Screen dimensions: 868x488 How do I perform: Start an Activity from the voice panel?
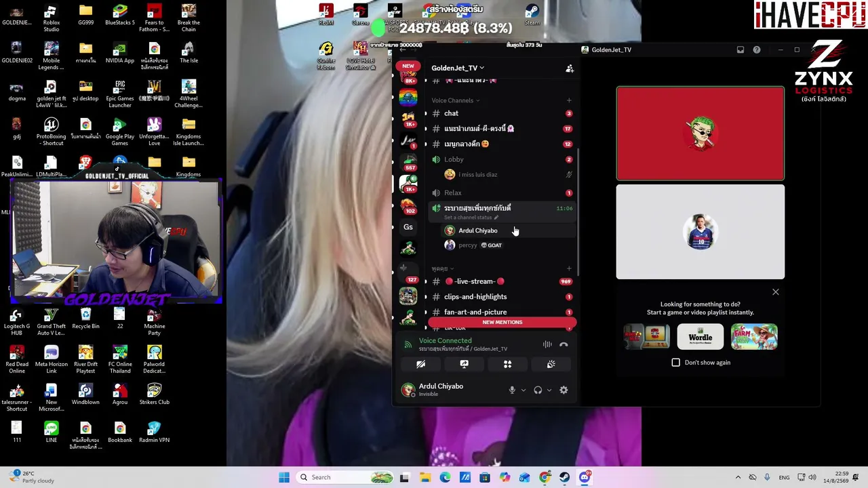(x=507, y=364)
